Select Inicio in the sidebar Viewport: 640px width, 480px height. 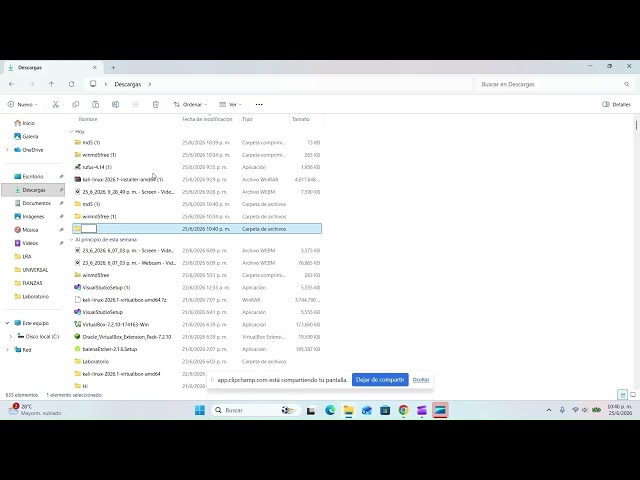[x=24, y=123]
